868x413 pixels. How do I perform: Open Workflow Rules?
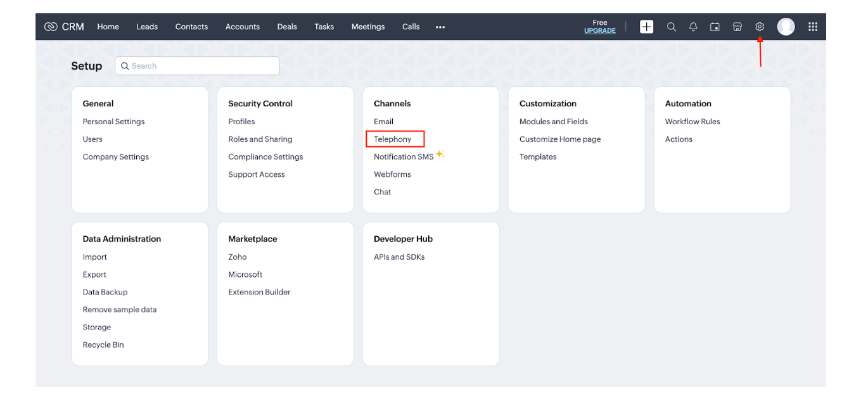(x=692, y=122)
